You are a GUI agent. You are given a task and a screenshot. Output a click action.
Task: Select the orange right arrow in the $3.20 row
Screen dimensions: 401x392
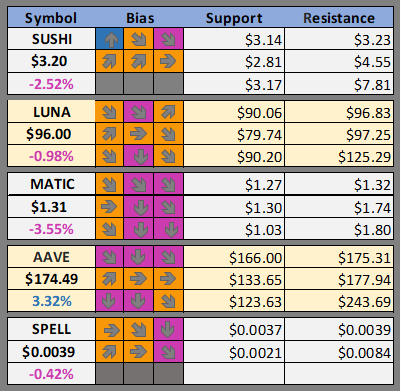tap(168, 61)
